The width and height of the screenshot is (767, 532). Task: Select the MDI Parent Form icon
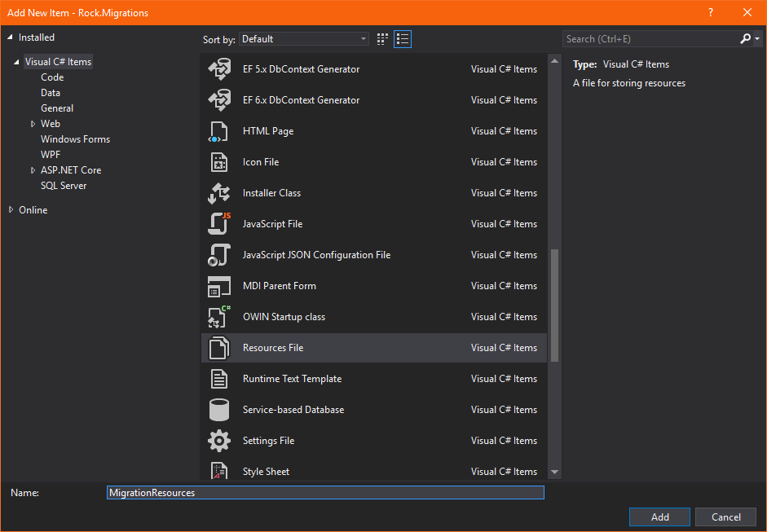(218, 286)
